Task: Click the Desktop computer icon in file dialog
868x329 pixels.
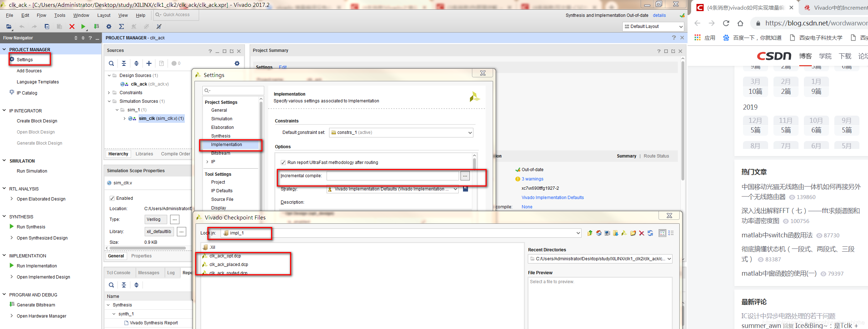Action: (x=607, y=233)
